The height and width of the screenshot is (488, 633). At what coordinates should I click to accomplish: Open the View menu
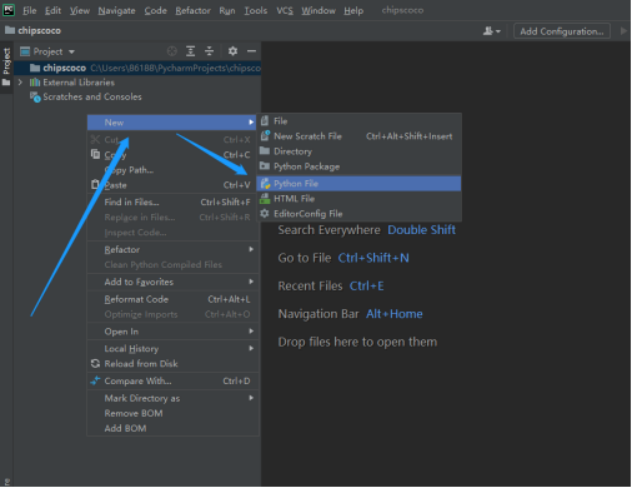[x=80, y=10]
